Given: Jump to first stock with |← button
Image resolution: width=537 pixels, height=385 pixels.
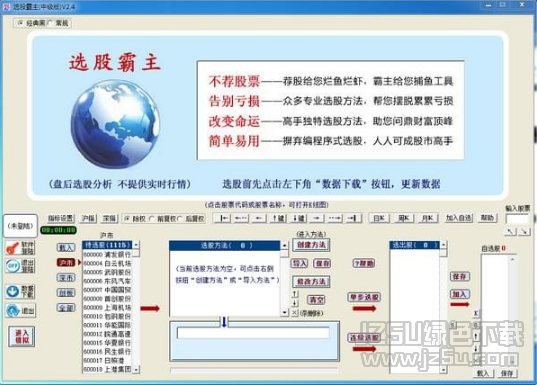Looking at the screenshot, I should click(x=223, y=218).
